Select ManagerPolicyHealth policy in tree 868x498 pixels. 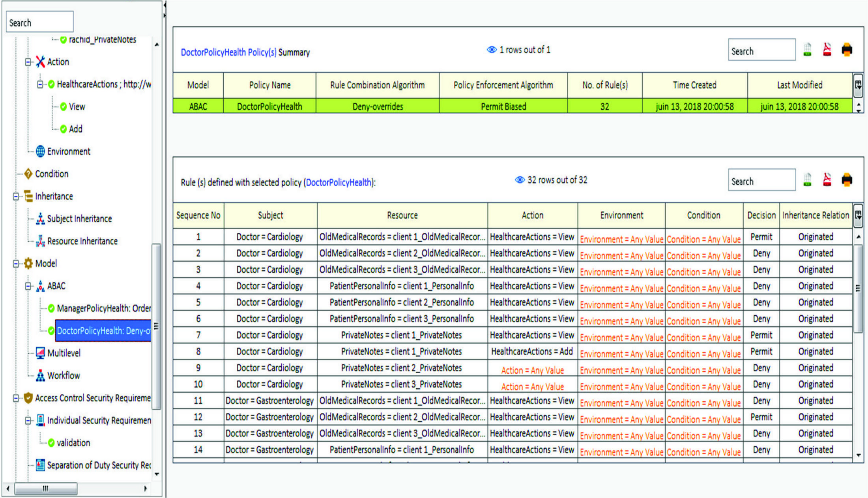click(104, 308)
